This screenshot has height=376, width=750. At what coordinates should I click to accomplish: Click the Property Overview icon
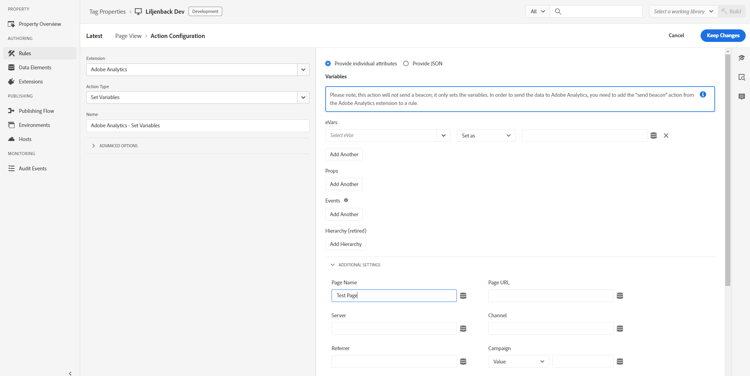11,24
